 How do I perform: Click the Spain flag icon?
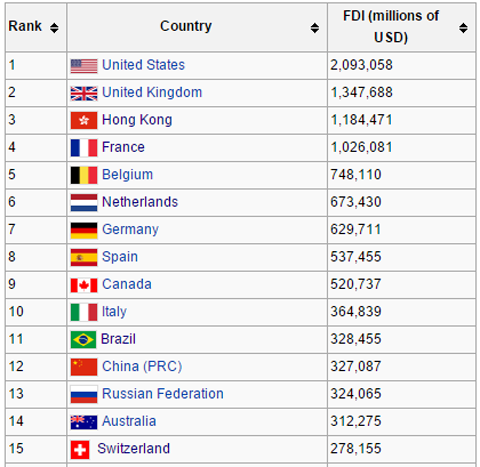coord(84,257)
